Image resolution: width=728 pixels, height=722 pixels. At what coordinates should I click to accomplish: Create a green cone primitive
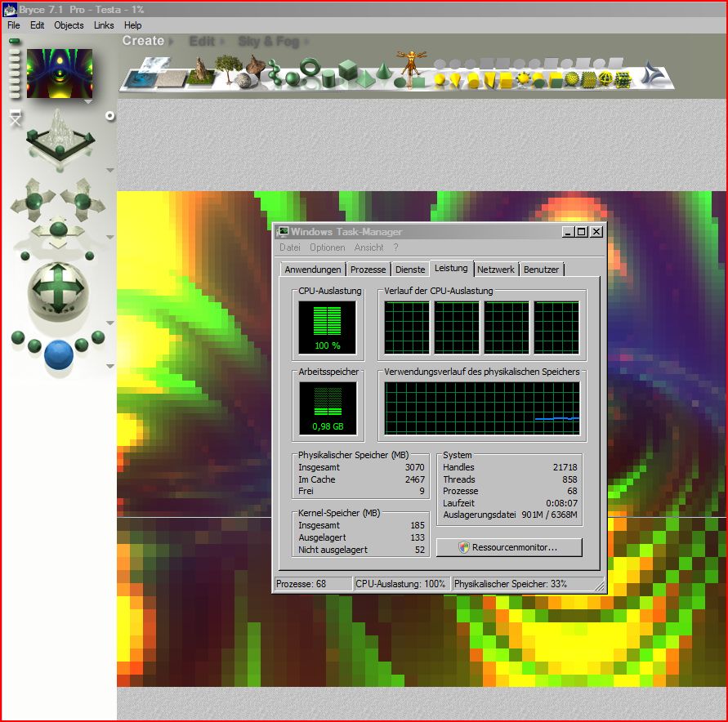point(383,70)
